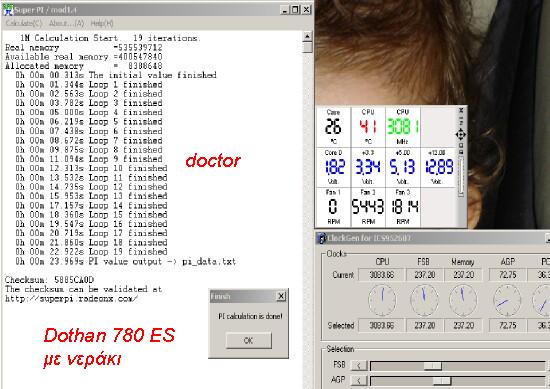Click OK in the Finish dialog
This screenshot has height=389, width=550.
pos(248,340)
